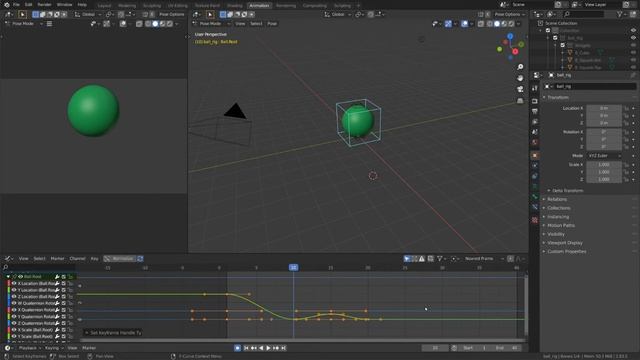Click red X axis on navigation gizmo

click(x=515, y=51)
